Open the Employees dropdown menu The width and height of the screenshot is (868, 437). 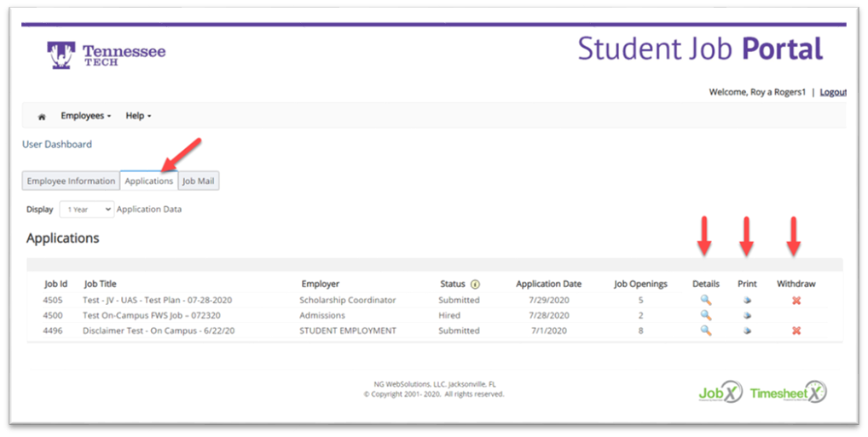tap(86, 116)
